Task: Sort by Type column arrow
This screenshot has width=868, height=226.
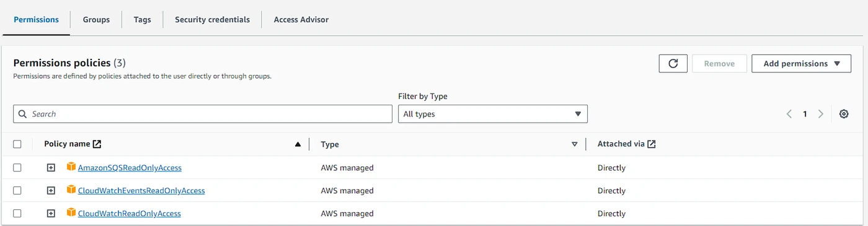Action: tap(574, 144)
